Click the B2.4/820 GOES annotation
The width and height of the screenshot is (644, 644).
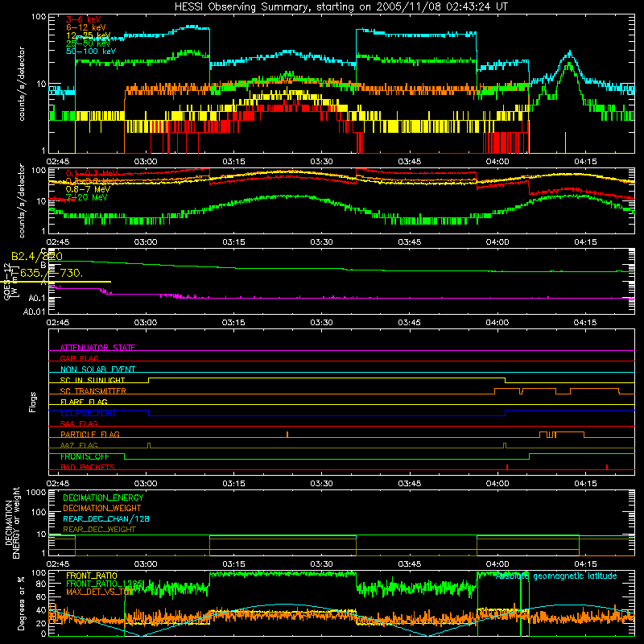37,257
